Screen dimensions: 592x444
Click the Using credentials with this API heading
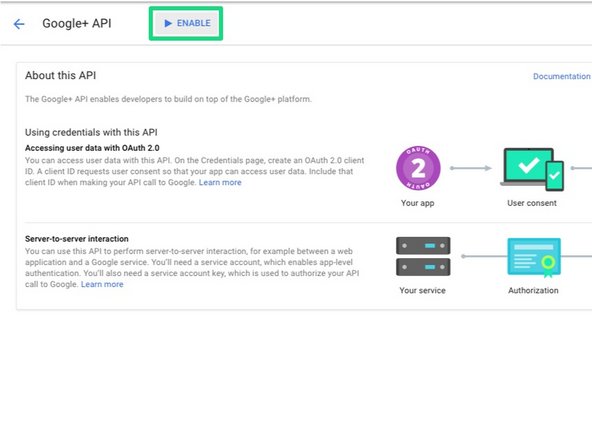click(91, 133)
